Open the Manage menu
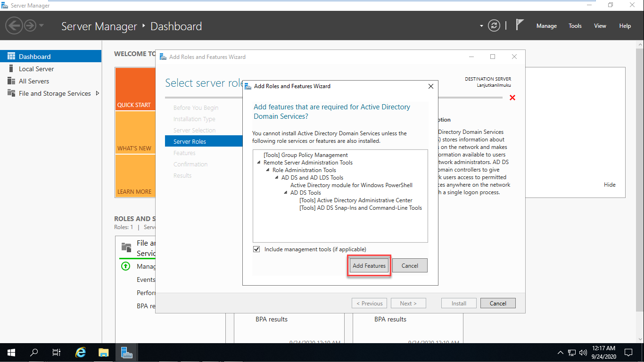644x362 pixels. click(x=546, y=26)
